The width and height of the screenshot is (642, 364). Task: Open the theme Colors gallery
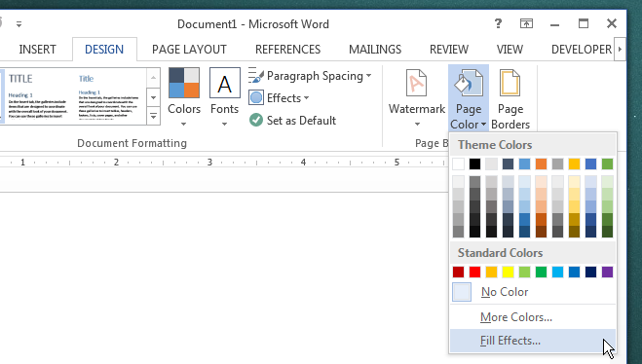click(x=184, y=97)
